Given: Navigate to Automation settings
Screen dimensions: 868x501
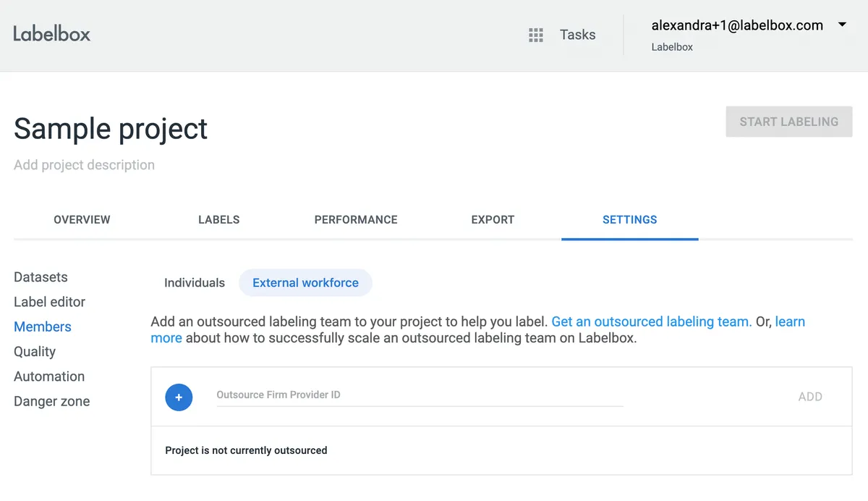Looking at the screenshot, I should [49, 376].
